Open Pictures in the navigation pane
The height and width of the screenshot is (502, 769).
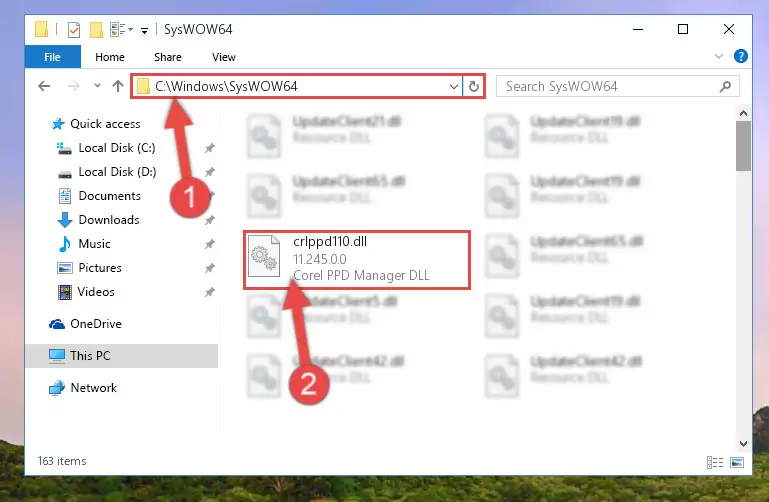[100, 268]
